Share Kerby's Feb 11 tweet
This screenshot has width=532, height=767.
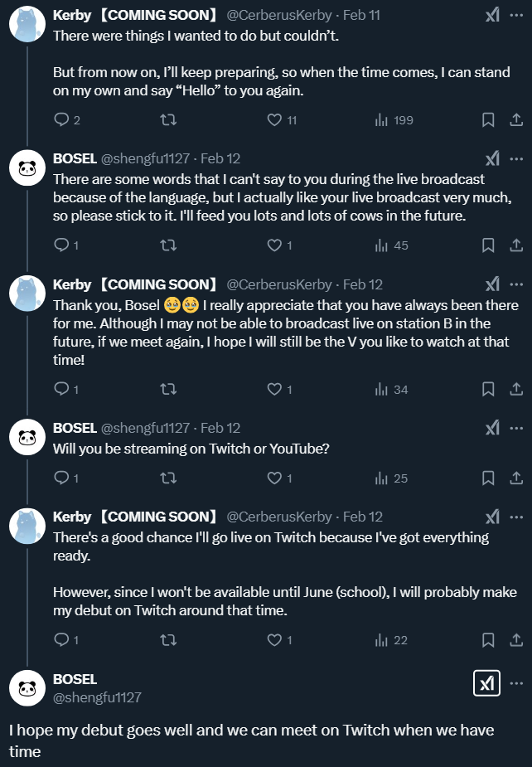tap(515, 120)
